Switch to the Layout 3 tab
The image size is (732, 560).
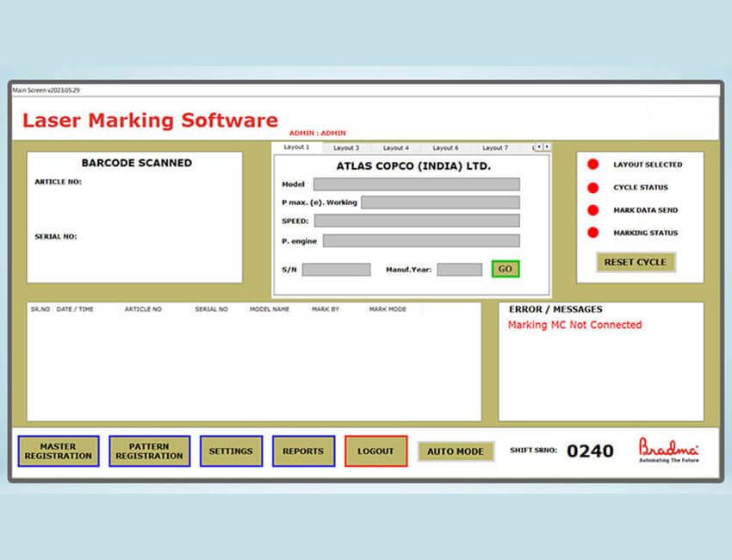pos(346,147)
